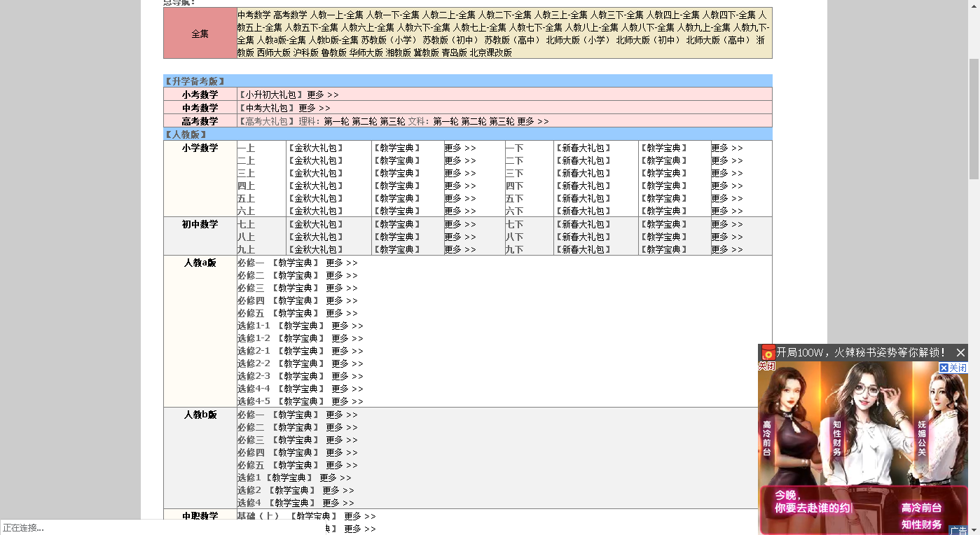Click the 四上 grade link
This screenshot has height=535, width=980.
point(246,186)
